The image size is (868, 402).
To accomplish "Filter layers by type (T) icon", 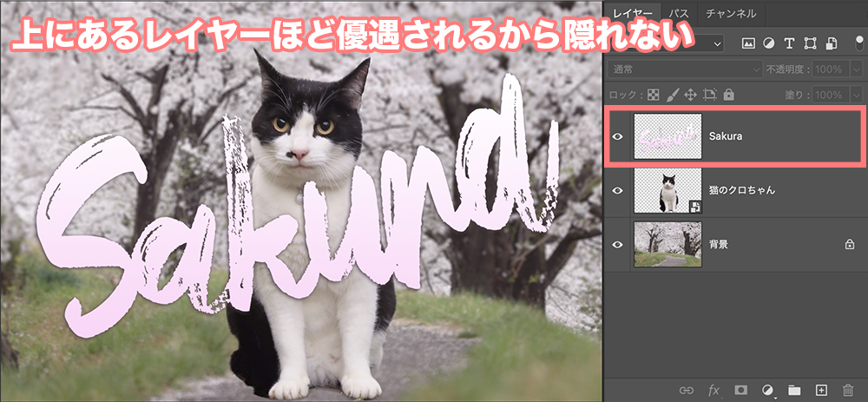I will [789, 43].
